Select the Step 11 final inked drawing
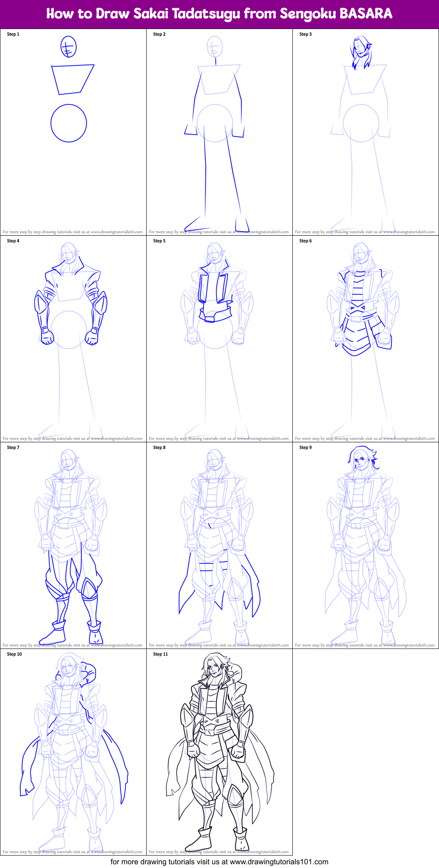The width and height of the screenshot is (439, 868). 219,752
